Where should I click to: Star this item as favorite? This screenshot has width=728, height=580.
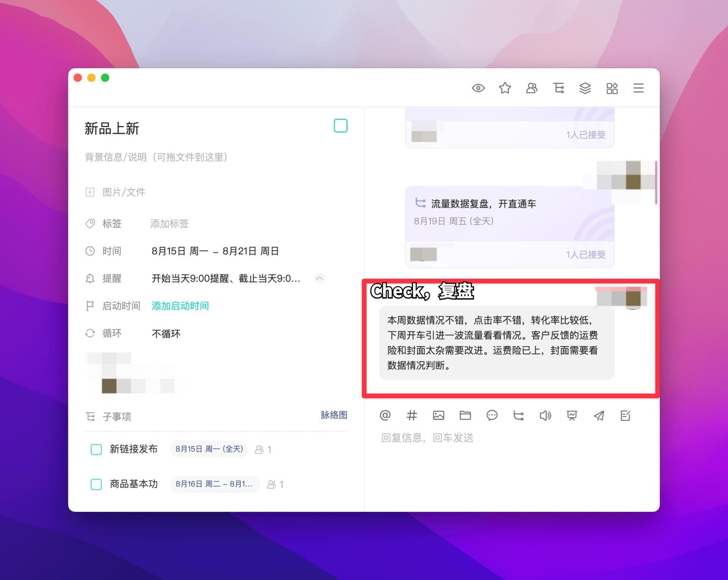coord(505,88)
